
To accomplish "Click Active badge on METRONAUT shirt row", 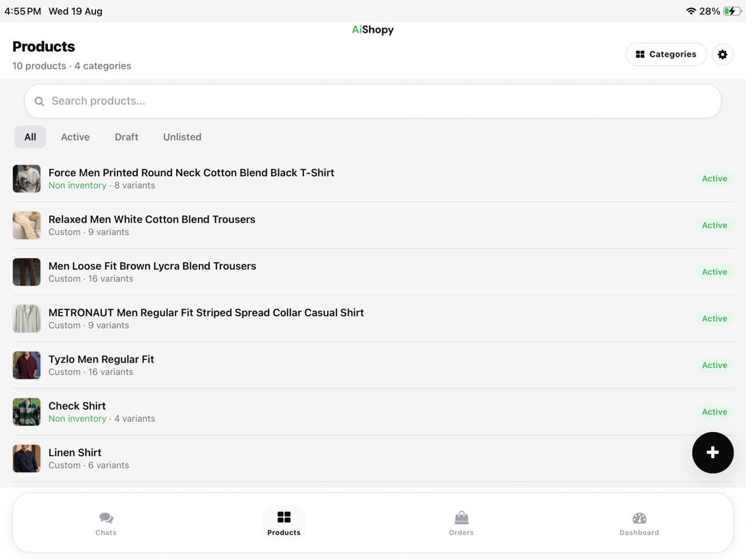I will [714, 319].
